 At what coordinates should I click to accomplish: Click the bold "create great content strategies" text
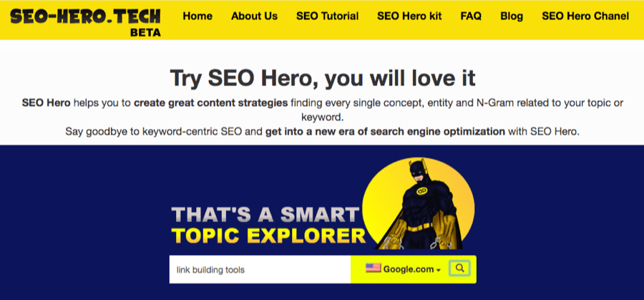(x=210, y=102)
